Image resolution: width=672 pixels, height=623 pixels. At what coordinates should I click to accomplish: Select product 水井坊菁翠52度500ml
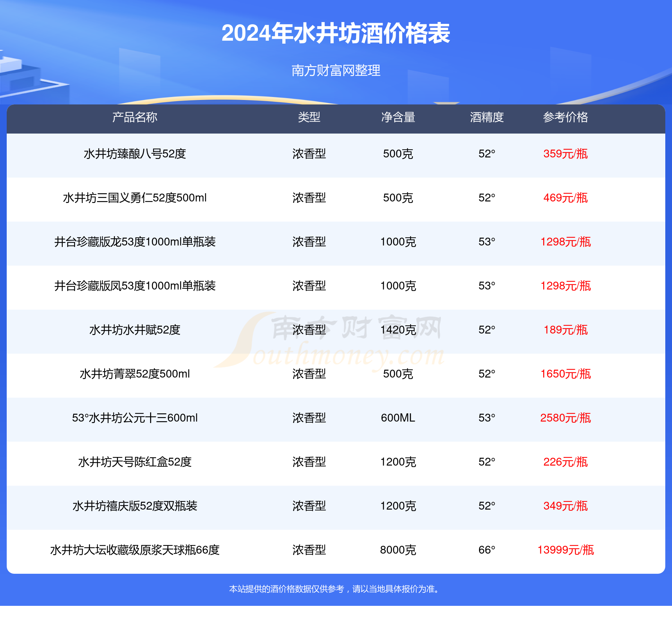pyautogui.click(x=135, y=374)
